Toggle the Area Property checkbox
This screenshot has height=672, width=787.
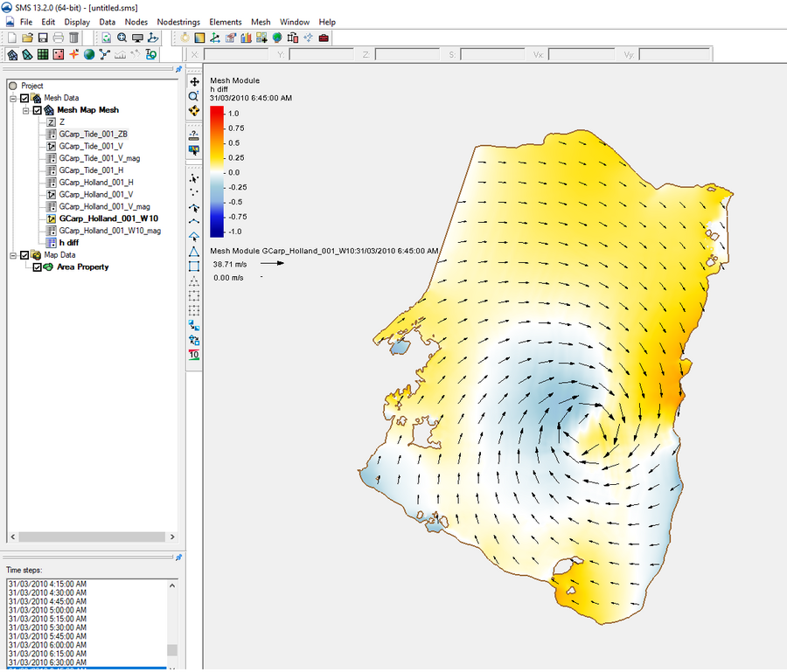tap(37, 267)
